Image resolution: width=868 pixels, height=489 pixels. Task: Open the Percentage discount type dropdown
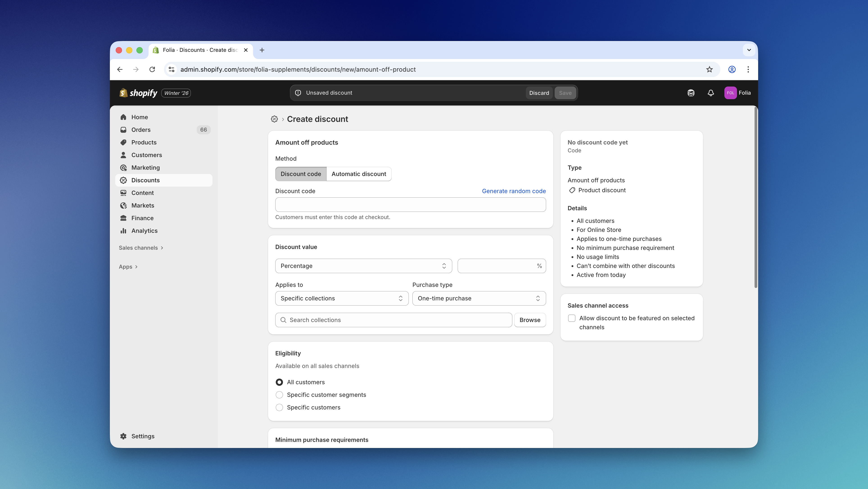tap(363, 266)
